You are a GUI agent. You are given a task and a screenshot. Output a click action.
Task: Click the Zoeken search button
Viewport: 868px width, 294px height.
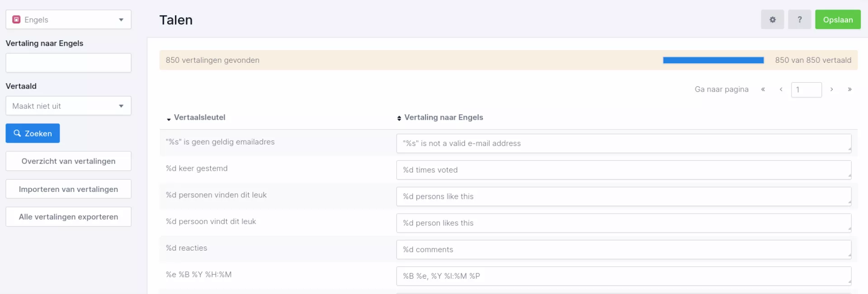[x=33, y=133]
